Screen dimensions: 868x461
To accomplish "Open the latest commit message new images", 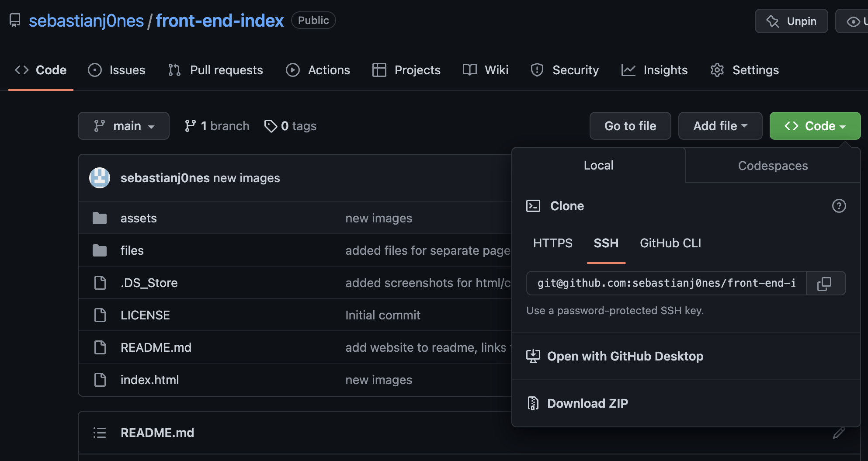I will 247,178.
